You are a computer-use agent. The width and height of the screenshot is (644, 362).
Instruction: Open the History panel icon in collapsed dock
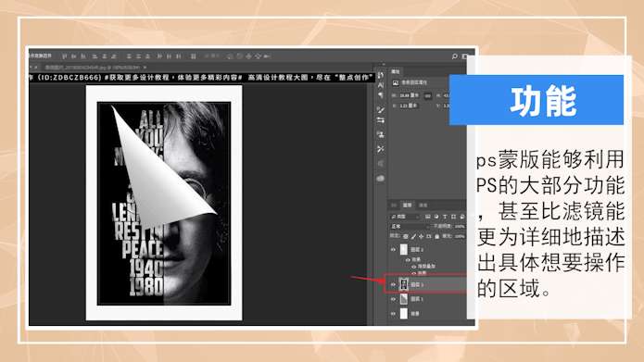(x=381, y=75)
